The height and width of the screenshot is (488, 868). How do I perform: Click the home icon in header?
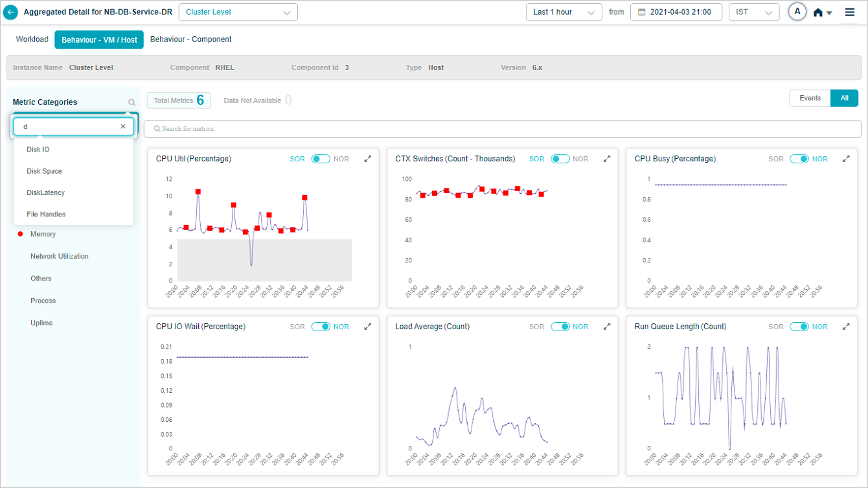(x=819, y=12)
